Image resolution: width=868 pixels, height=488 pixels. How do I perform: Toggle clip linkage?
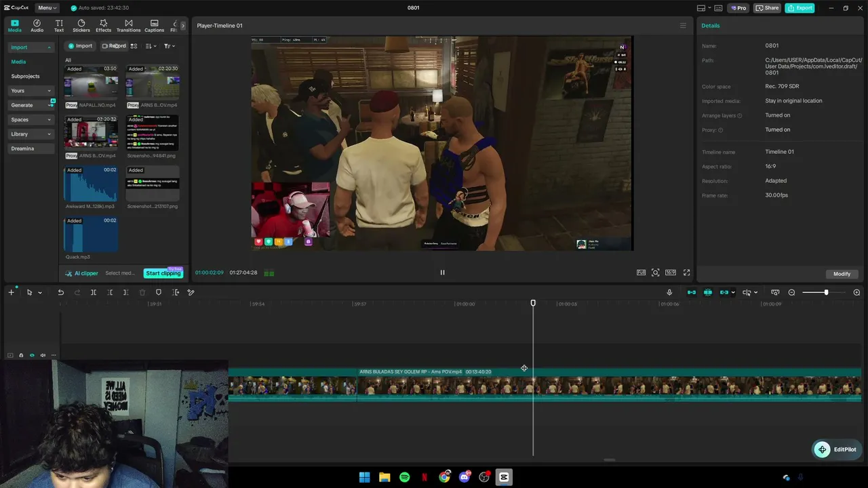[724, 292]
